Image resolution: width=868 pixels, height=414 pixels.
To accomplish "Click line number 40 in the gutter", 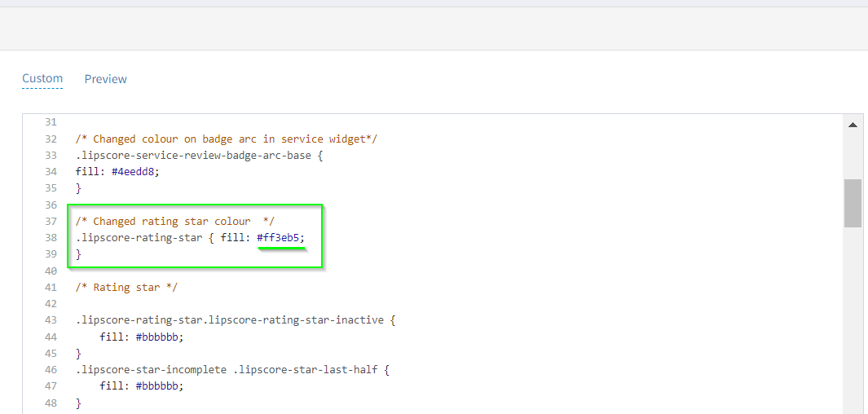I will point(51,271).
